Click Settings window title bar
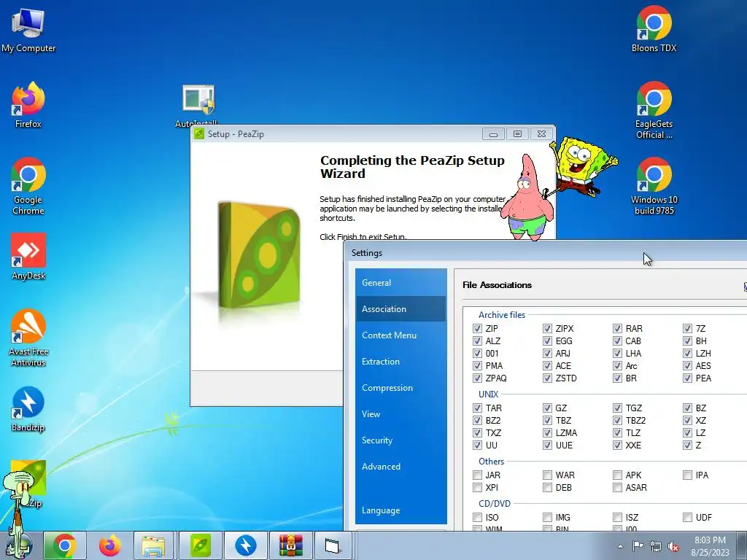 545,252
